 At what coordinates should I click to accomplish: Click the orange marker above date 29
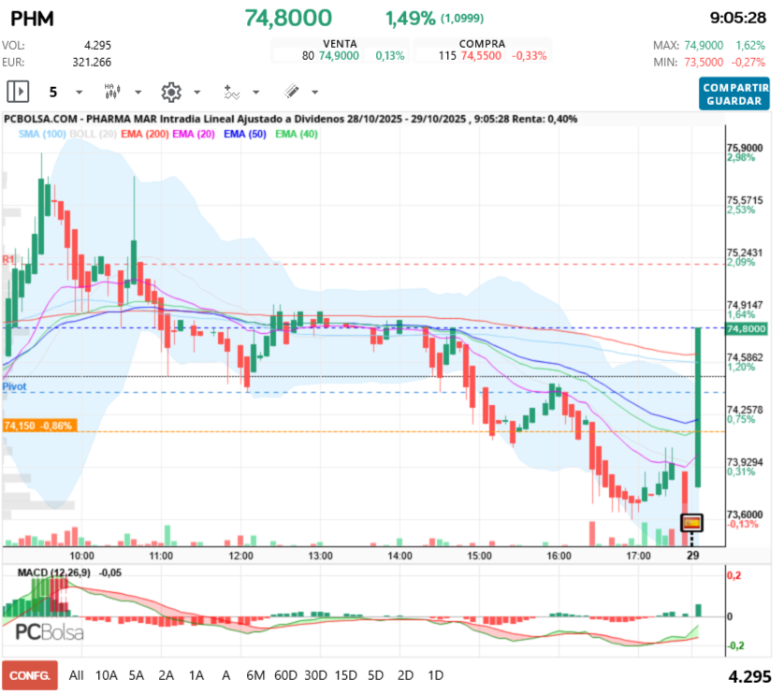691,522
